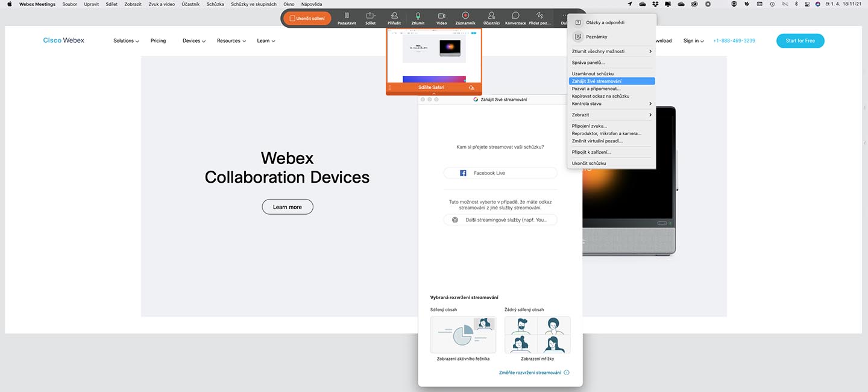Open the Konverzace chat icon

coord(515,15)
